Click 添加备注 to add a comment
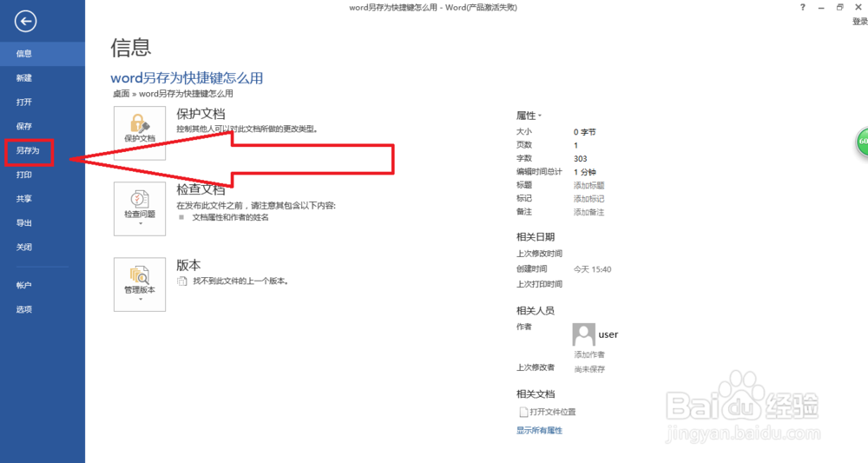Image resolution: width=868 pixels, height=463 pixels. 589,212
